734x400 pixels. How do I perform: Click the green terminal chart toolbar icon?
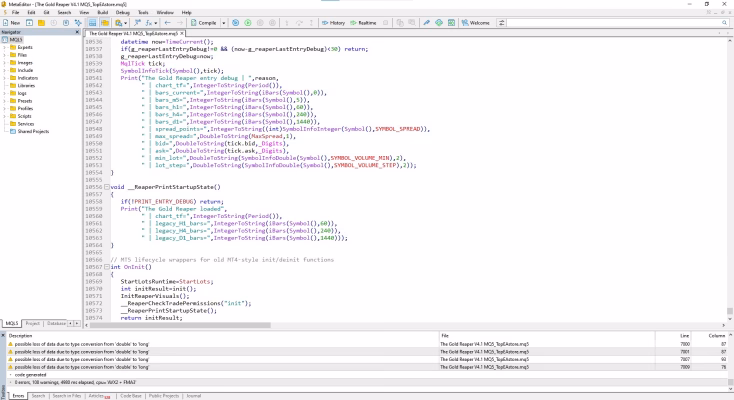pyautogui.click(x=451, y=22)
